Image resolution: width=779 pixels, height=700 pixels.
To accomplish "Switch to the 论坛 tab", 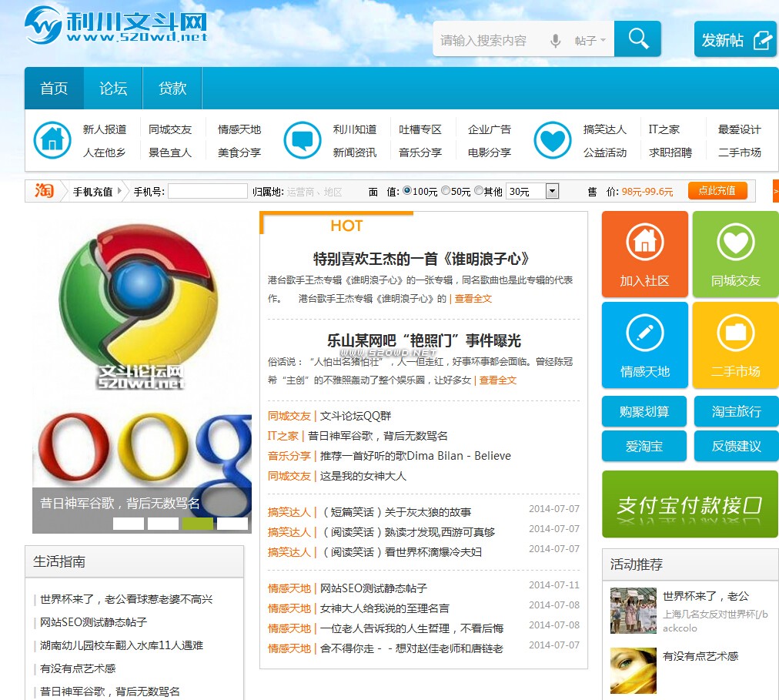I will pyautogui.click(x=113, y=89).
